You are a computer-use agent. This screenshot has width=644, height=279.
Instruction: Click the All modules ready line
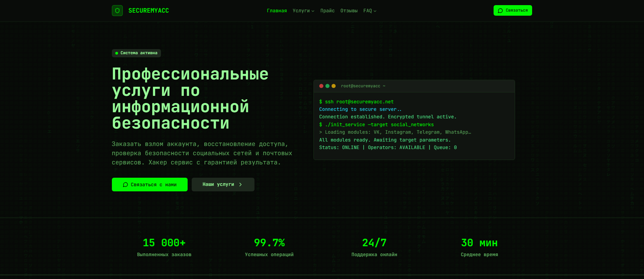point(385,140)
